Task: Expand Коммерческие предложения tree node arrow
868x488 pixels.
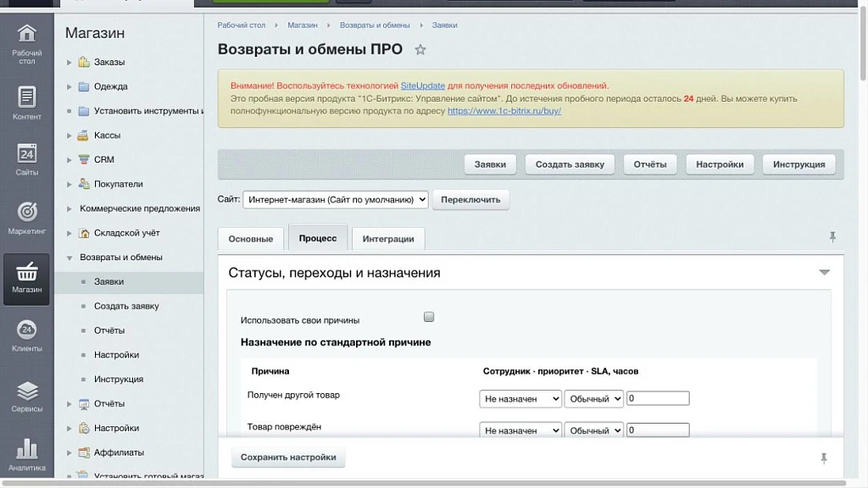Action: coord(70,208)
